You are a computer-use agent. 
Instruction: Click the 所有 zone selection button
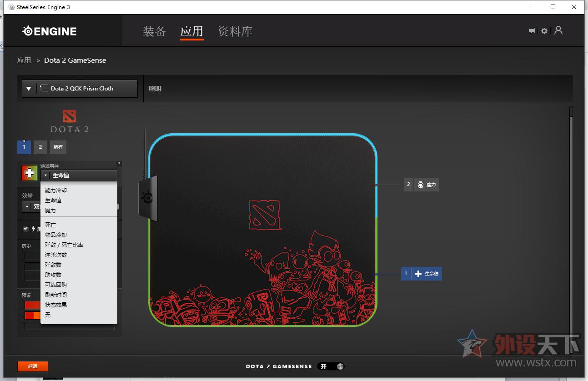[x=58, y=147]
